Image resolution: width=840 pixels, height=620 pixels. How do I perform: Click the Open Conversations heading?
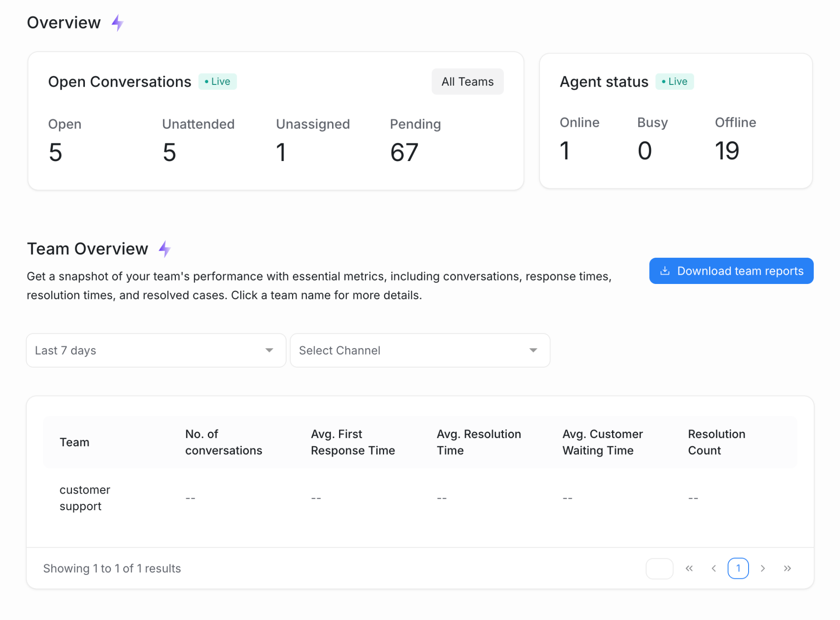(119, 82)
